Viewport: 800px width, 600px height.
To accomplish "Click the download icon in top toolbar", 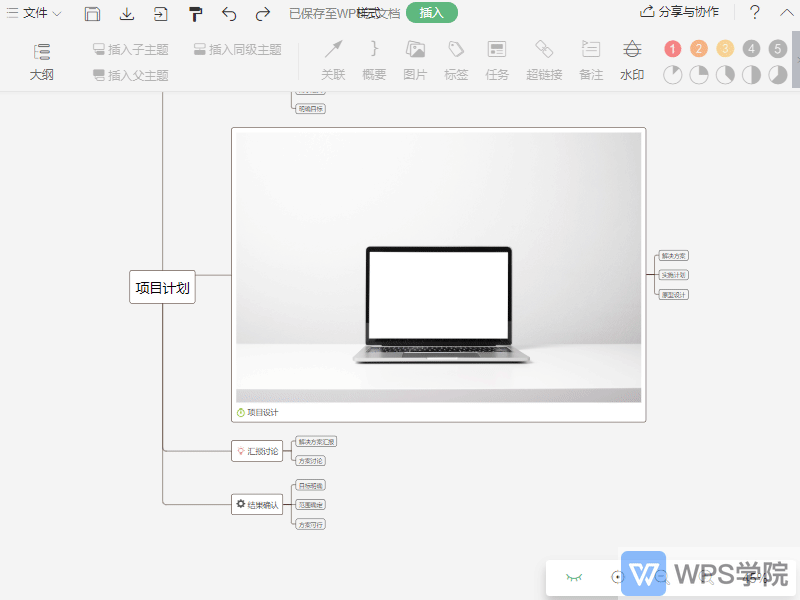I will [127, 14].
